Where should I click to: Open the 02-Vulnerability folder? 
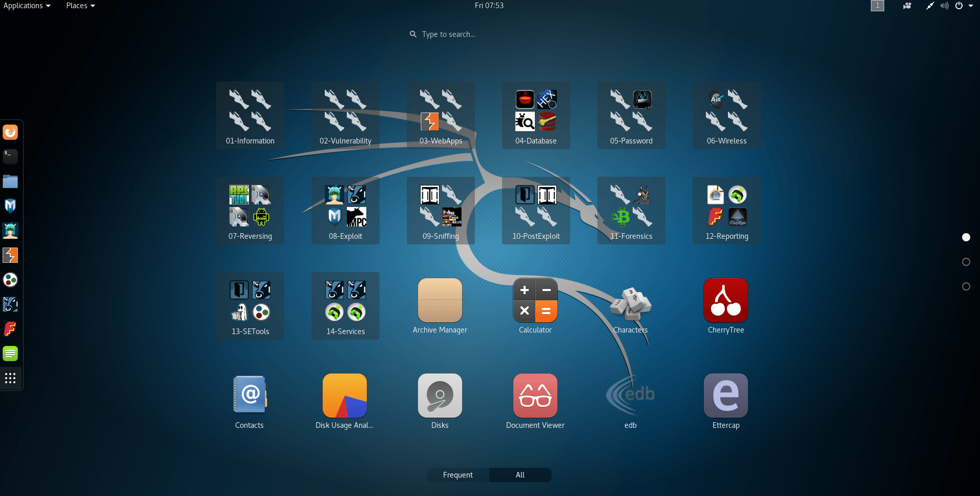[345, 115]
